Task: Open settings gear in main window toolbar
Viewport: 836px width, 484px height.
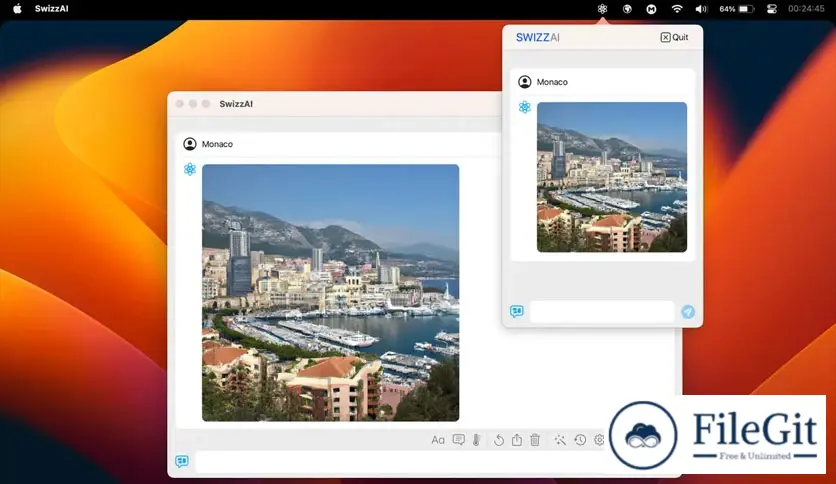Action: tap(599, 440)
